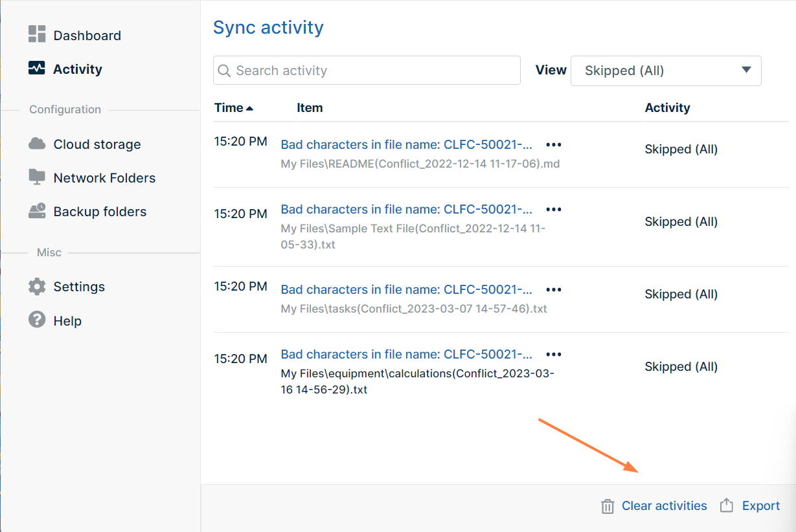The width and height of the screenshot is (796, 532).
Task: Go to the Cloud storage section
Action: point(97,144)
